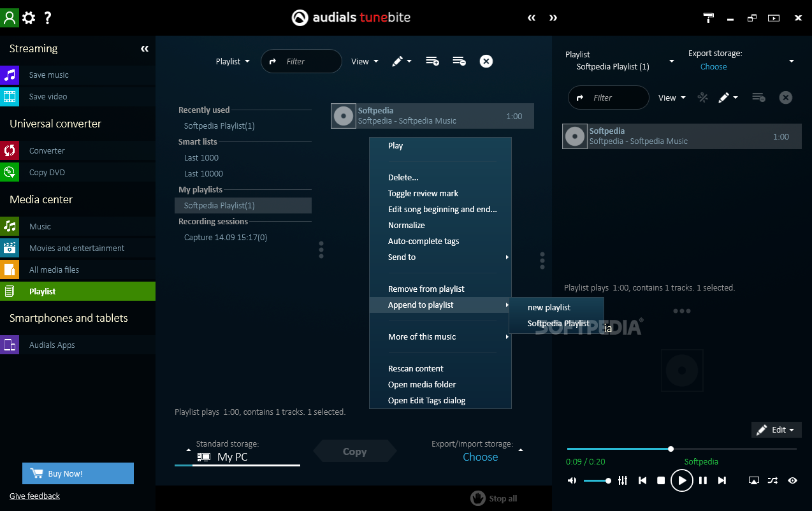Choose Auto-complete tags
Viewport: 812px width, 511px height.
(x=440, y=241)
